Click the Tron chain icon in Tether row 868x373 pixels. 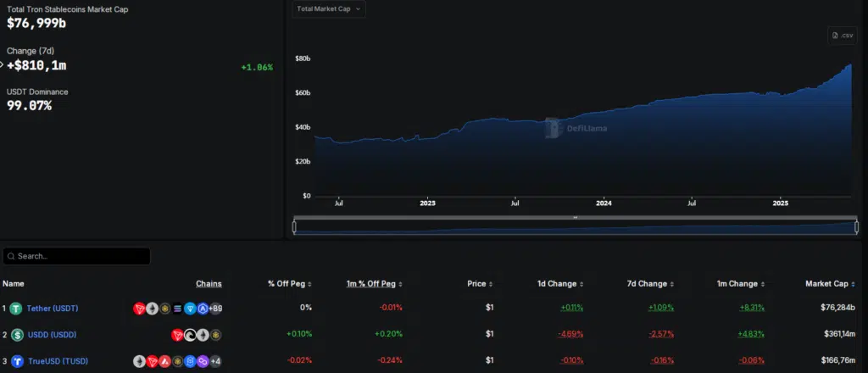tap(140, 309)
